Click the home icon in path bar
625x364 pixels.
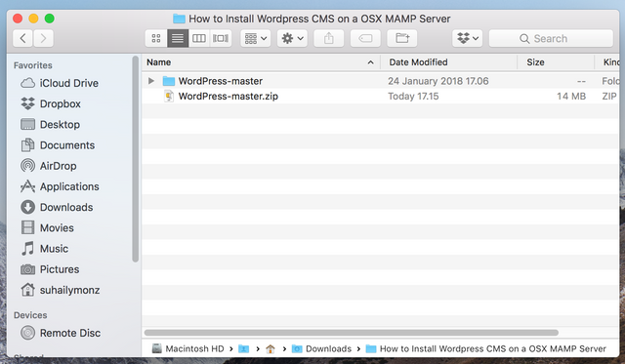[271, 349]
